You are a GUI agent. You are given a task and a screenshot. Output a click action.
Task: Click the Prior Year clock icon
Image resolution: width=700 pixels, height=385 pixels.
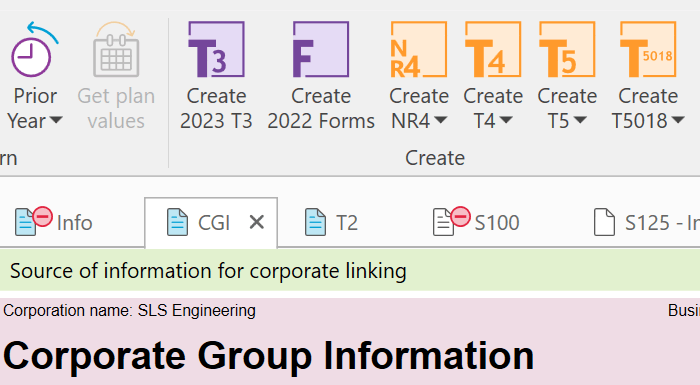(34, 49)
